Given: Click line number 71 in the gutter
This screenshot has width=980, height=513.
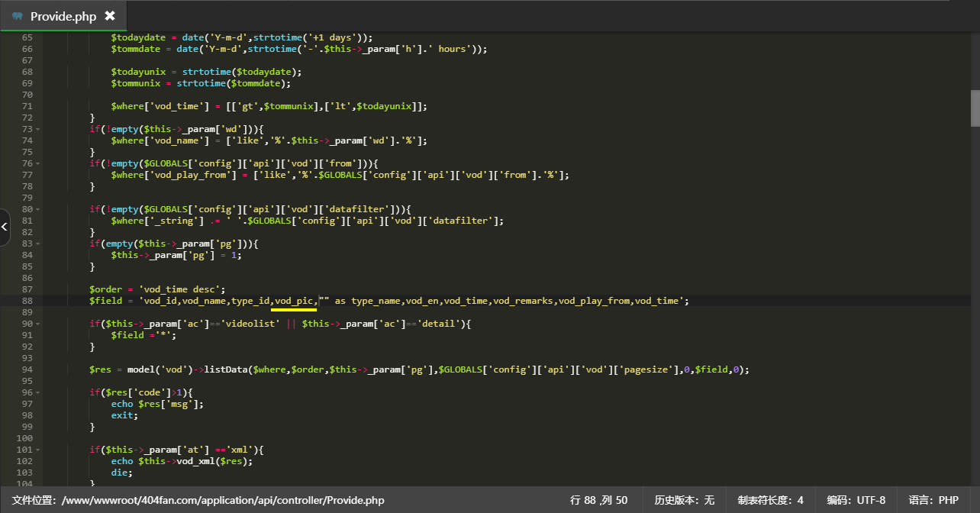Looking at the screenshot, I should click(27, 106).
